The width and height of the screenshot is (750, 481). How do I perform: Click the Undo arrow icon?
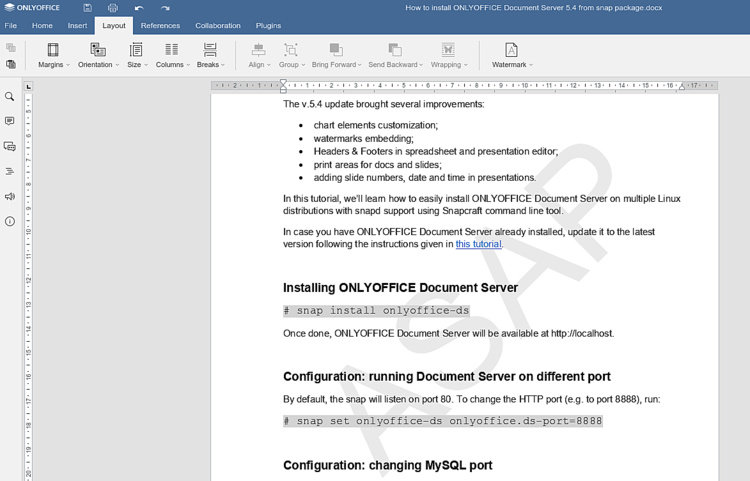(139, 8)
